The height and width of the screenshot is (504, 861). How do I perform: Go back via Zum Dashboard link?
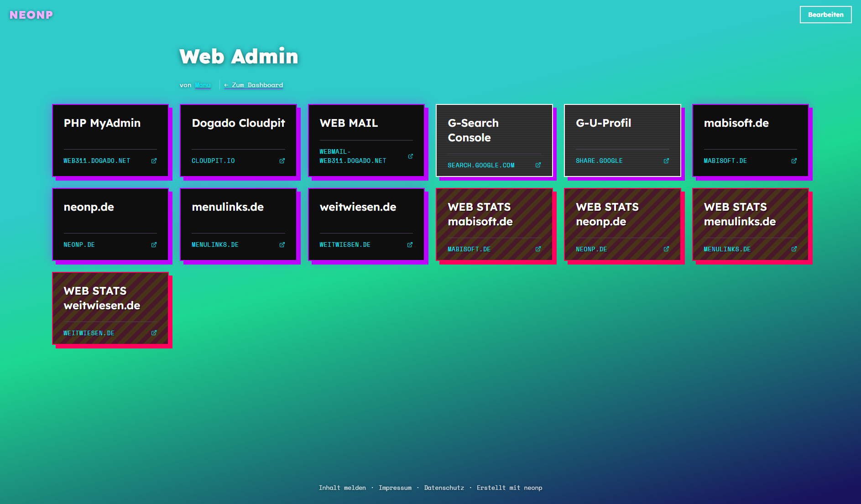click(x=253, y=85)
